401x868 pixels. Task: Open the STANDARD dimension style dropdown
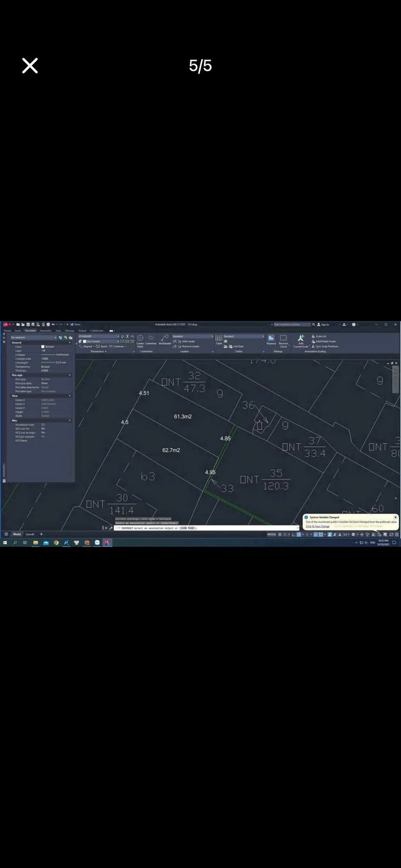click(99, 336)
